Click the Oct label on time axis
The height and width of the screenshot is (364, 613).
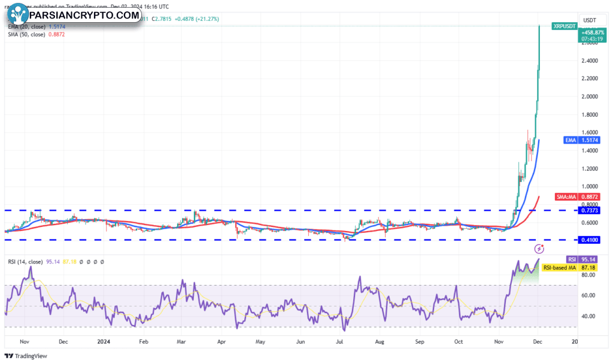(458, 342)
